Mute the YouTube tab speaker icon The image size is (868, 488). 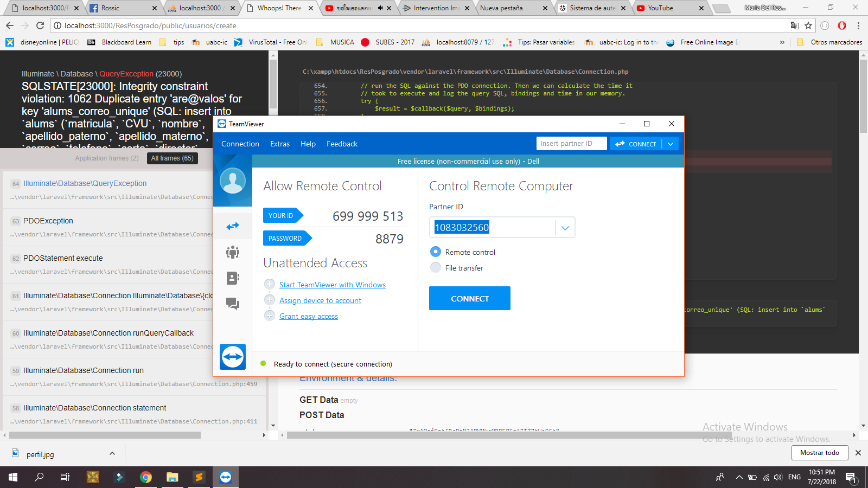[x=381, y=8]
